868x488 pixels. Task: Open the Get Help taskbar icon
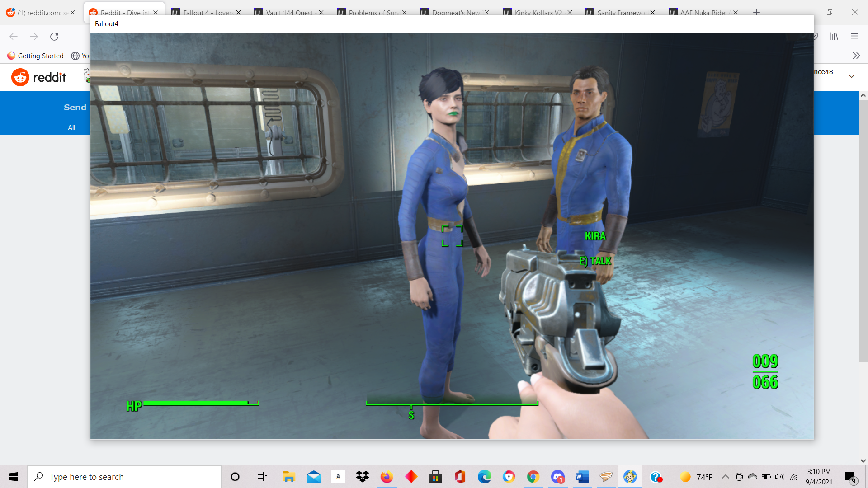coord(656,477)
